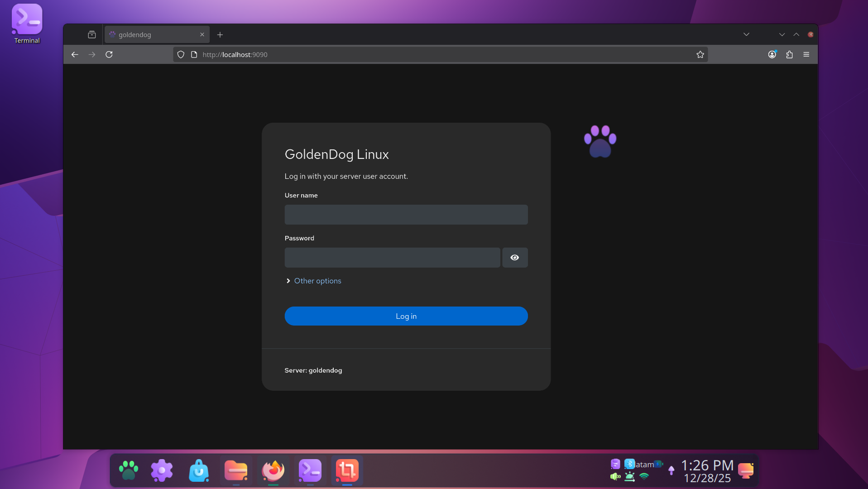868x489 pixels.
Task: Click the Log in button
Action: click(x=406, y=316)
